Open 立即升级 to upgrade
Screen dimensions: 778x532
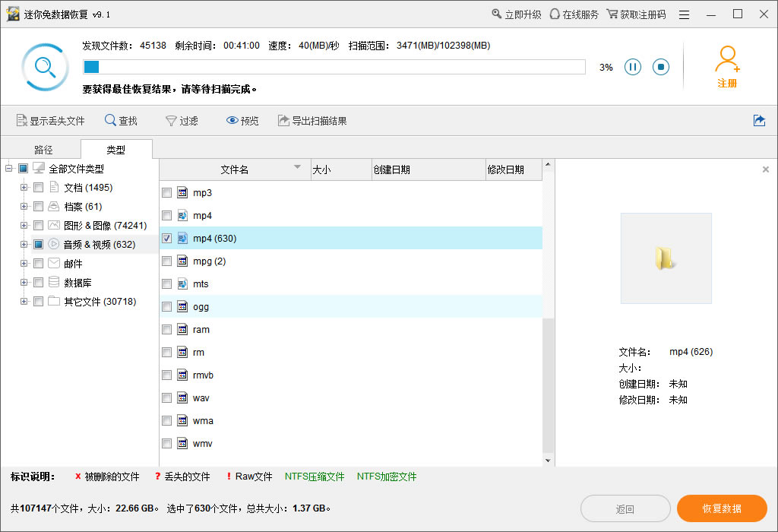click(516, 14)
